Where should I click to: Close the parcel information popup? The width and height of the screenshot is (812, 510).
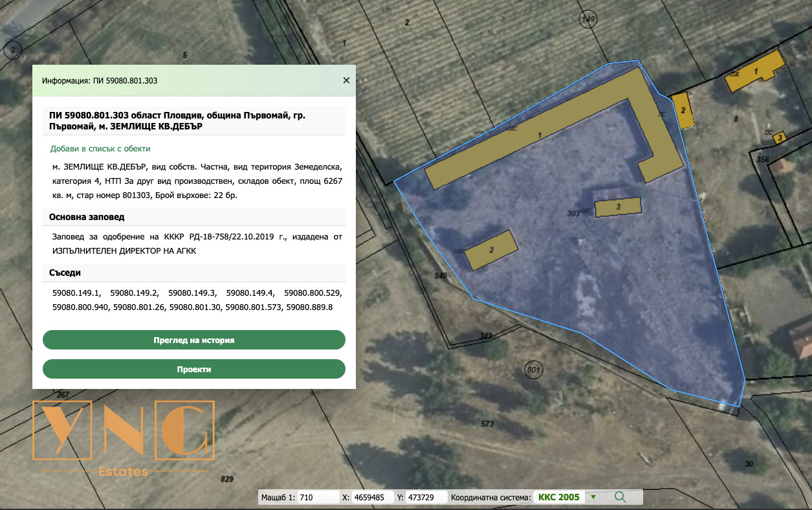coord(346,80)
